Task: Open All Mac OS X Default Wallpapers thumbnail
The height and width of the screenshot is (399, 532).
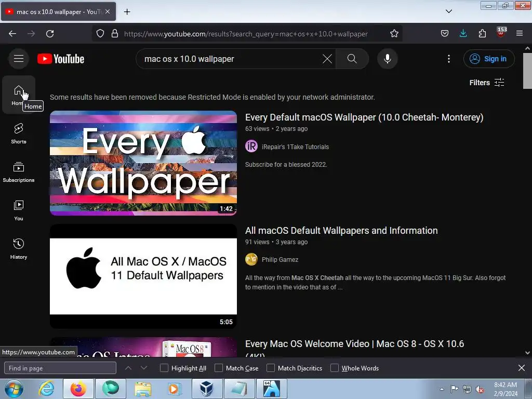Action: point(143,276)
